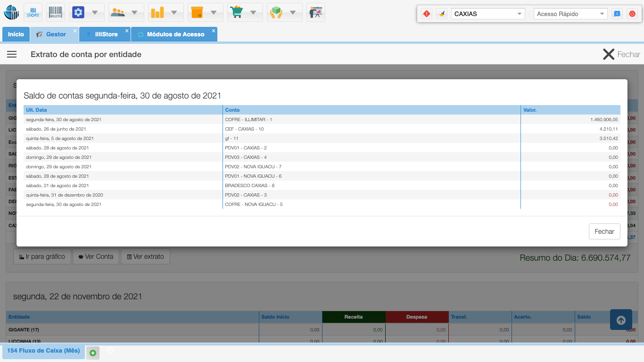Open the hamburger side menu

click(x=12, y=54)
